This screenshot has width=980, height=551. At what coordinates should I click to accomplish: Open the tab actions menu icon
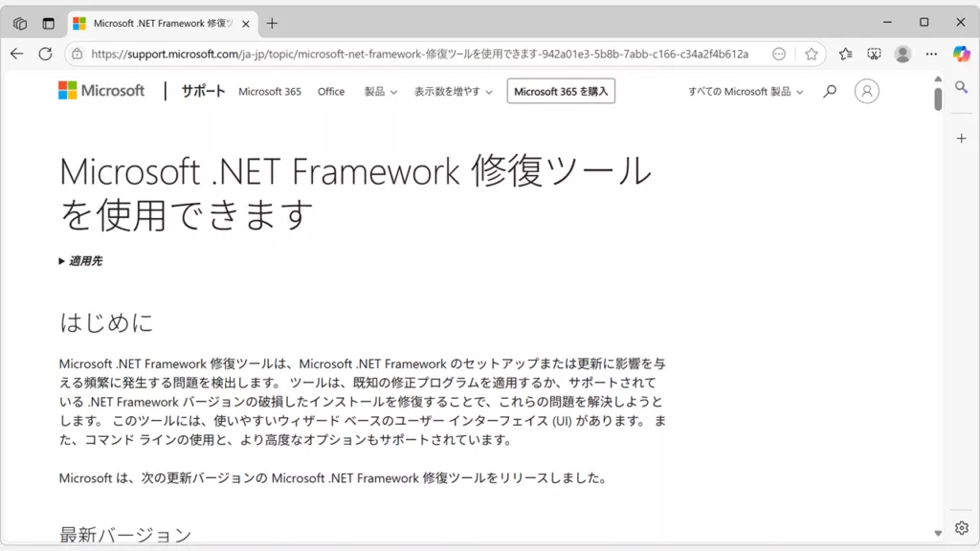[x=48, y=24]
